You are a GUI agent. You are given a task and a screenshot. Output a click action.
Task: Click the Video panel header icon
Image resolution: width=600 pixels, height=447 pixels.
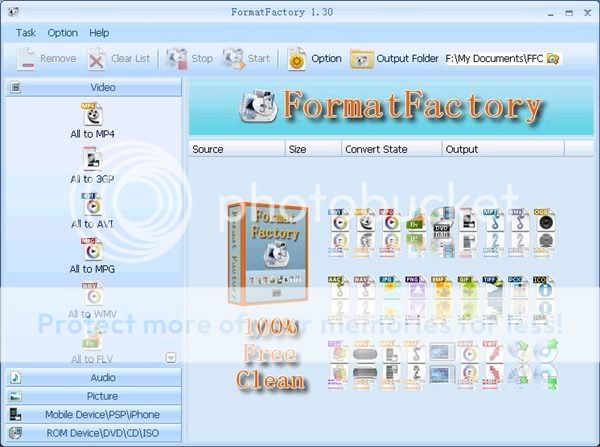coord(15,87)
